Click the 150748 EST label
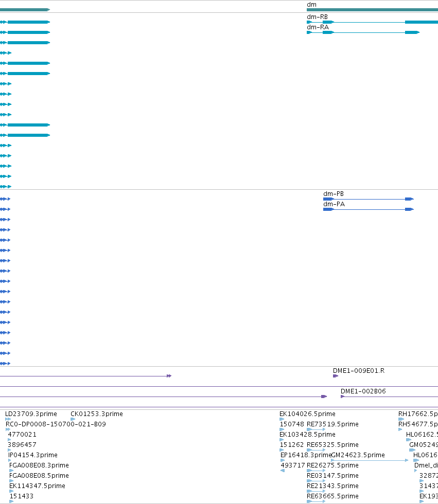The height and width of the screenshot is (504, 438). coord(292,424)
